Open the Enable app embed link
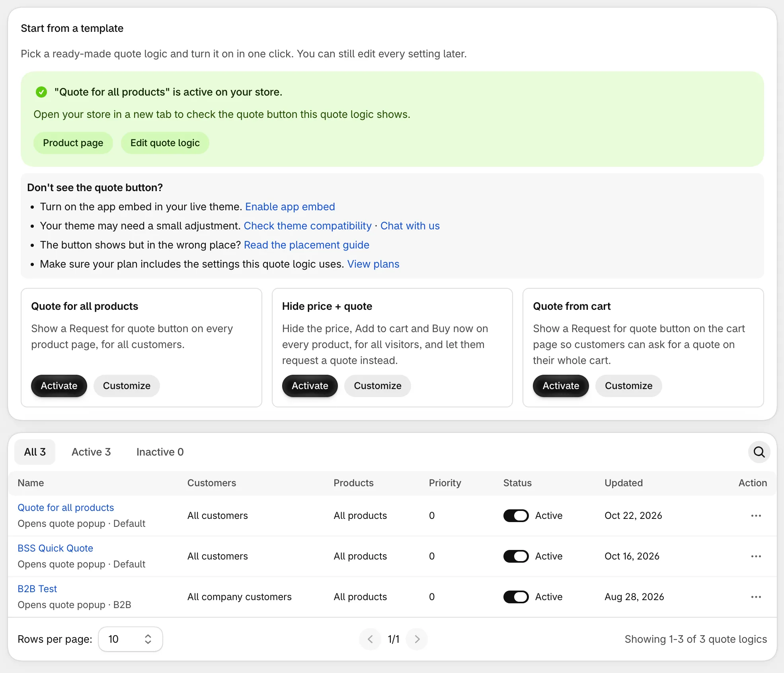Viewport: 784px width, 673px height. [290, 207]
